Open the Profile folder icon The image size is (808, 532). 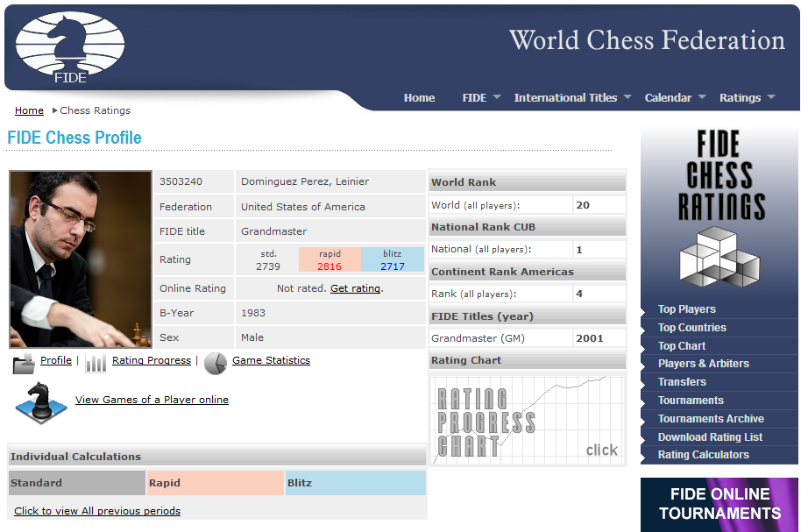23,364
